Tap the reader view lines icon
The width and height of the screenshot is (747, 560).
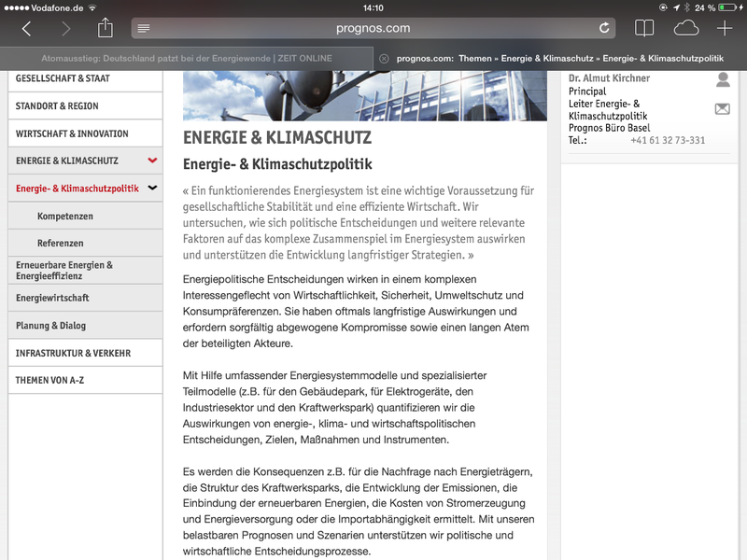coord(144,29)
